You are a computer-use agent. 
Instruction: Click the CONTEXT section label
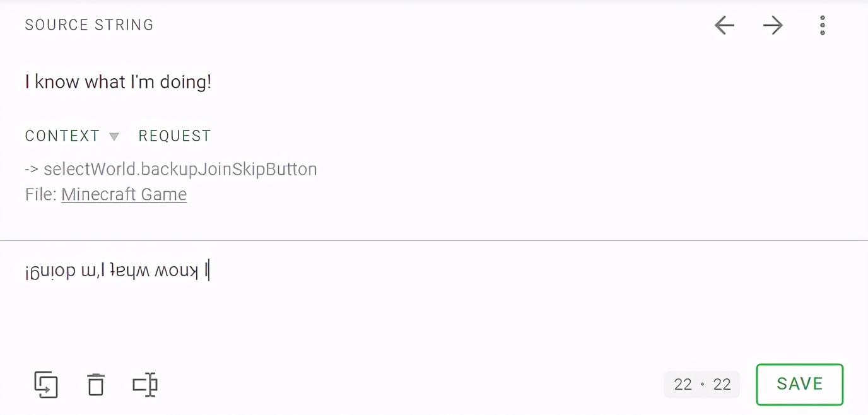(x=62, y=136)
